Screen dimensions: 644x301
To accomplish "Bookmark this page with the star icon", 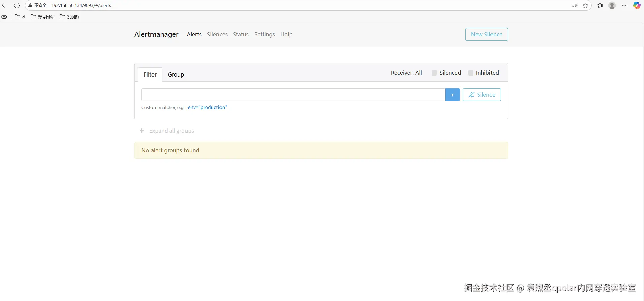I will (x=585, y=5).
